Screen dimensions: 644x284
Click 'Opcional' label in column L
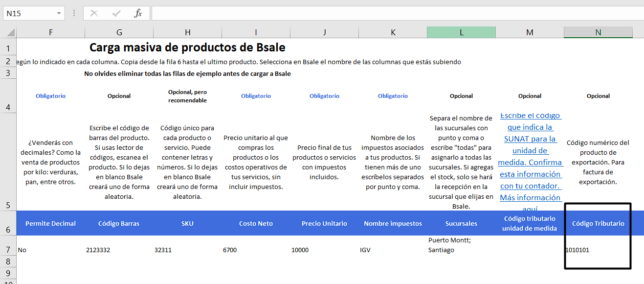pos(461,96)
